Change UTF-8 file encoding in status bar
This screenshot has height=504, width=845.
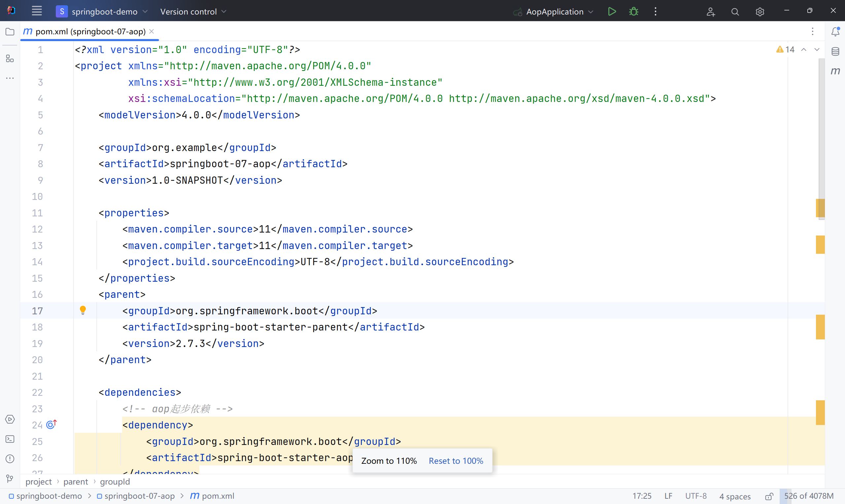point(695,496)
